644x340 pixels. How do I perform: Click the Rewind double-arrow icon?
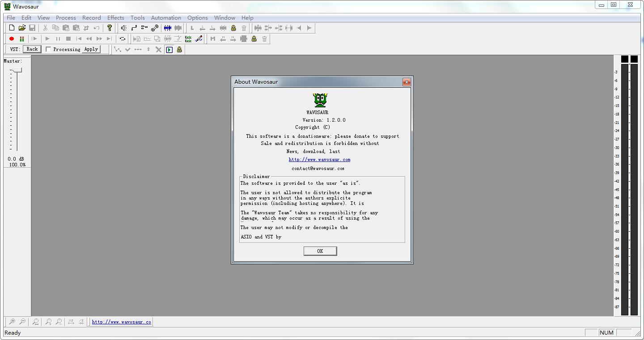(x=89, y=39)
